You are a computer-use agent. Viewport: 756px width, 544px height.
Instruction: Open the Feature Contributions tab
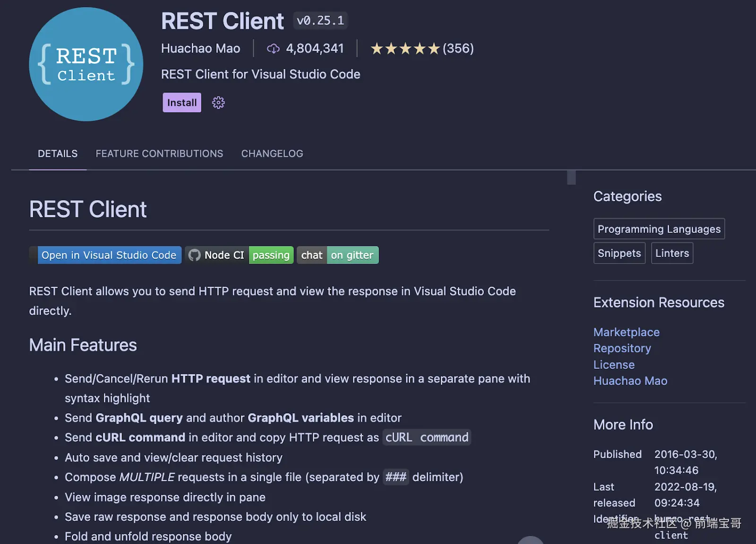click(x=159, y=153)
